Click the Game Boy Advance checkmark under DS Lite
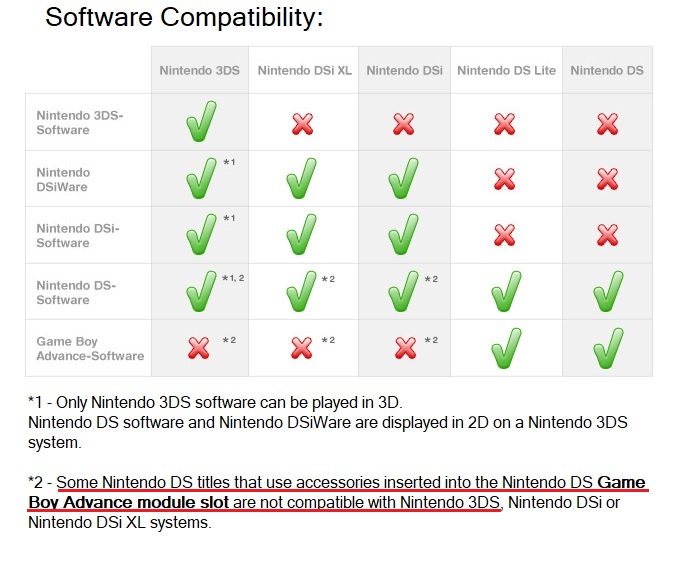 coord(506,348)
